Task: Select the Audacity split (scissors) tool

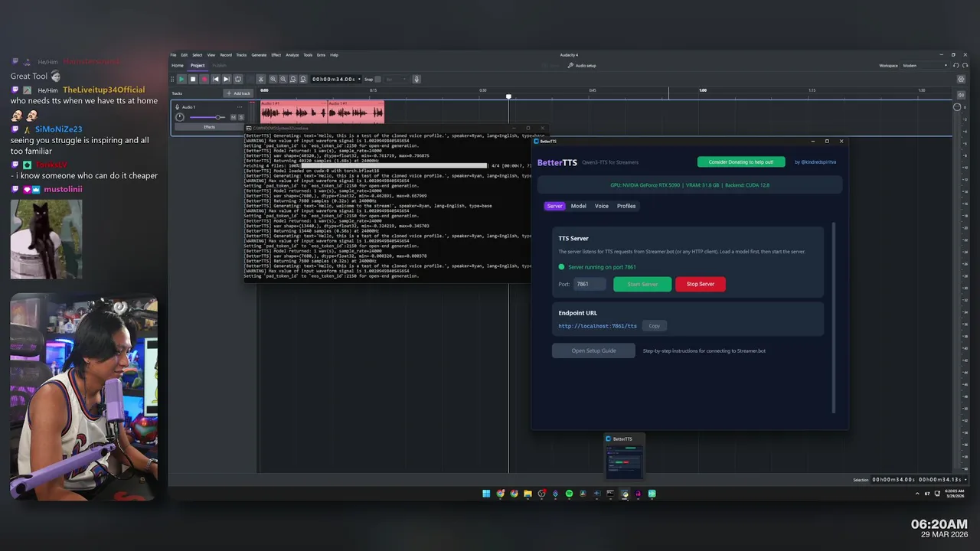Action: coord(261,79)
